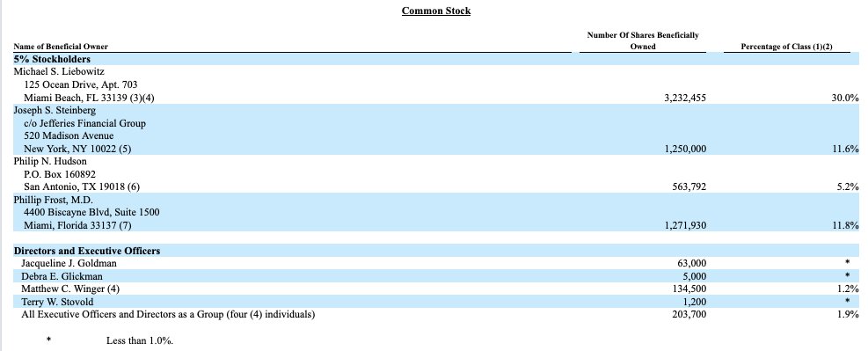The image size is (868, 351).
Task: Select 'San Antonio, TX 19018 (6)' line
Action: tap(82, 186)
